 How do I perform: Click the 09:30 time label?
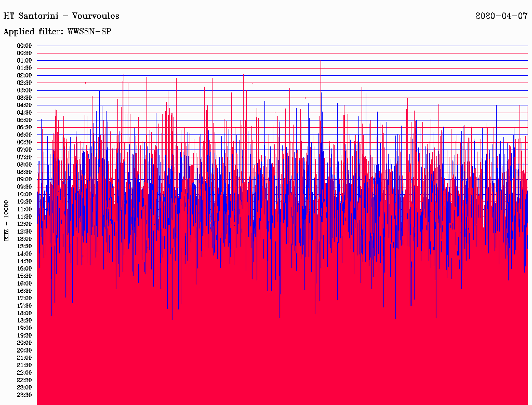pos(24,187)
